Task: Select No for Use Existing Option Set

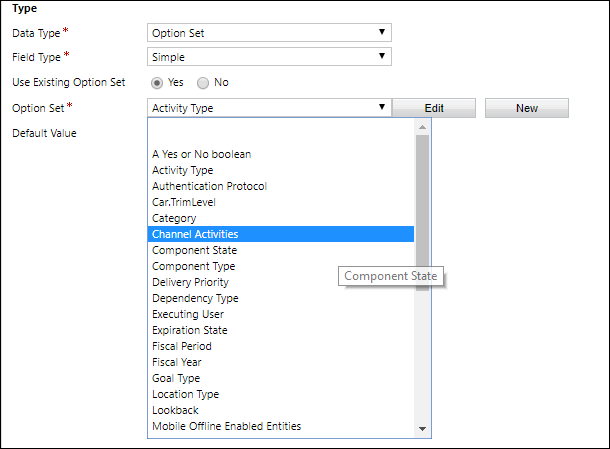Action: [203, 83]
